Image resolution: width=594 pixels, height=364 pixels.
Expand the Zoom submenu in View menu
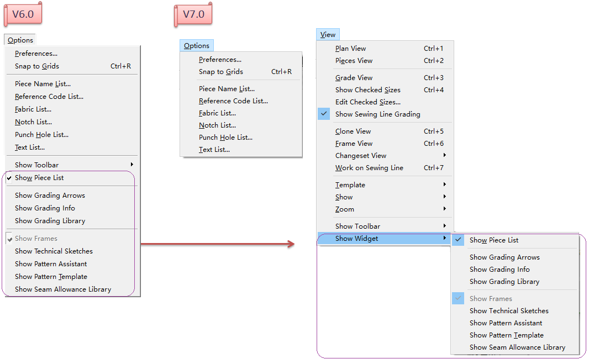tap(344, 209)
